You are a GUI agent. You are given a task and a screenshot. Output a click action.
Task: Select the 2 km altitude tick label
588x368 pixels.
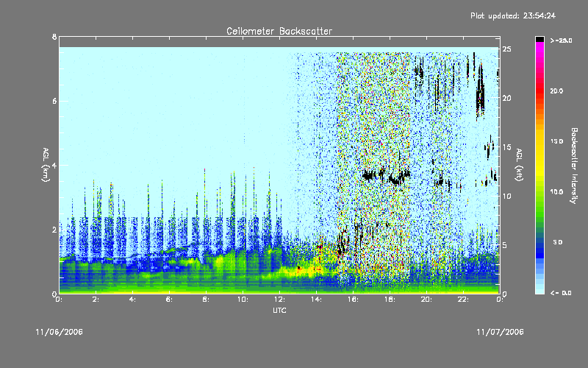54,230
